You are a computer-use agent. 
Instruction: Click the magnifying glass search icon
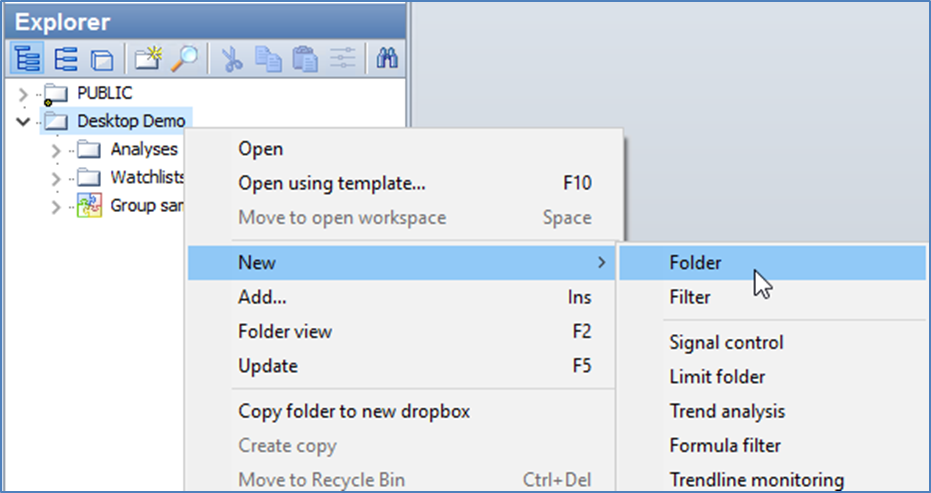click(x=184, y=60)
